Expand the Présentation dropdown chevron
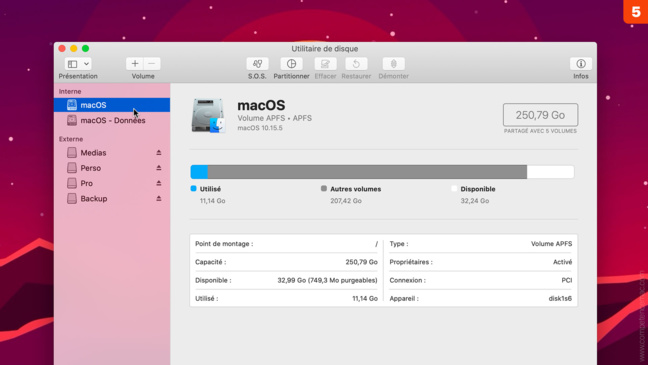The height and width of the screenshot is (365, 648). 86,64
